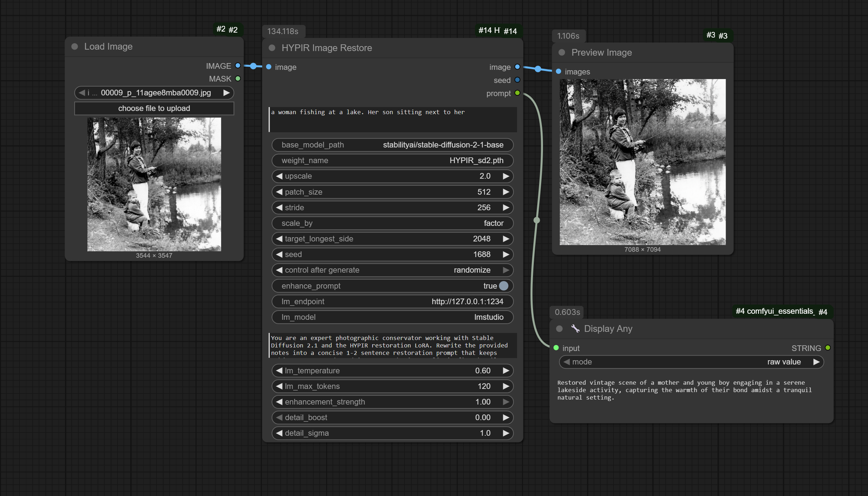
Task: Click the woman fishing prompt text box
Action: point(392,119)
